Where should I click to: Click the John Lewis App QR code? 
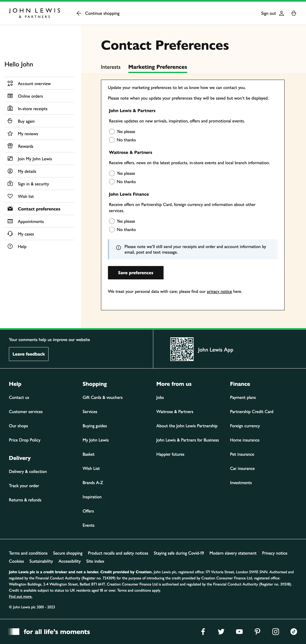click(182, 349)
